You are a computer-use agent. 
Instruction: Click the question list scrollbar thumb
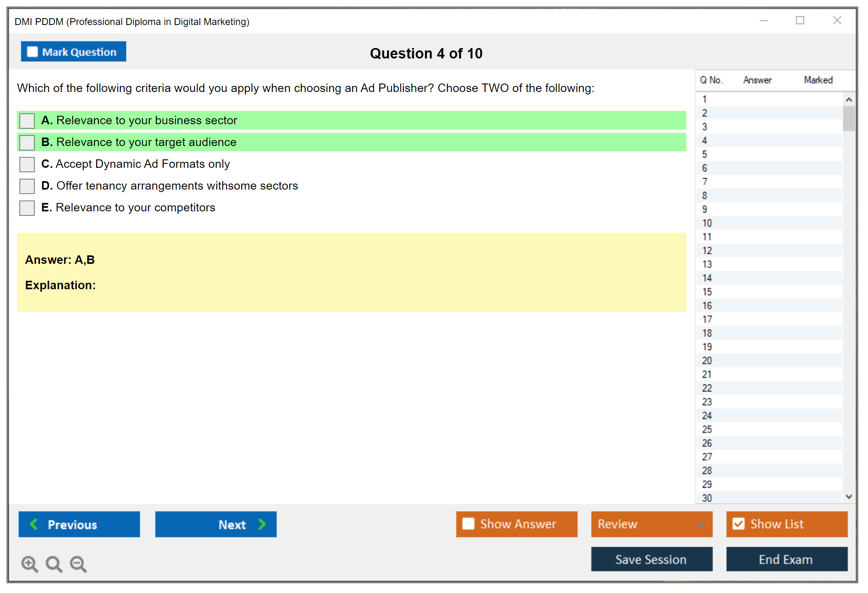pos(849,118)
